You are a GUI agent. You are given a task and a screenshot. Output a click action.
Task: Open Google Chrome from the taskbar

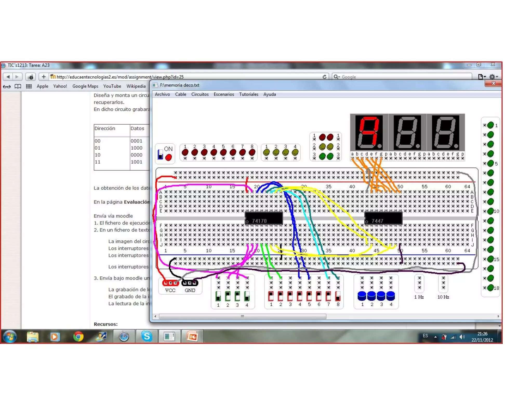pos(78,337)
